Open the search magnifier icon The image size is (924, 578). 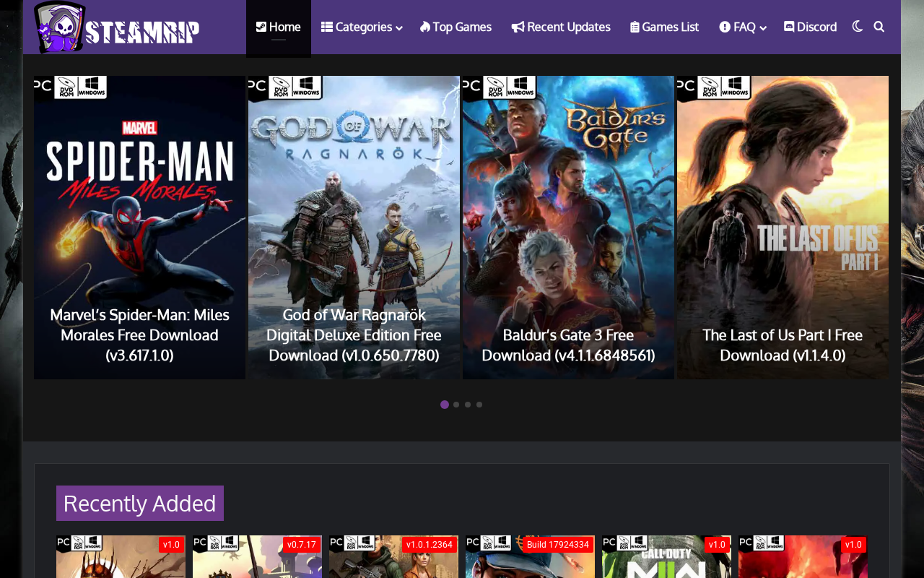point(879,27)
